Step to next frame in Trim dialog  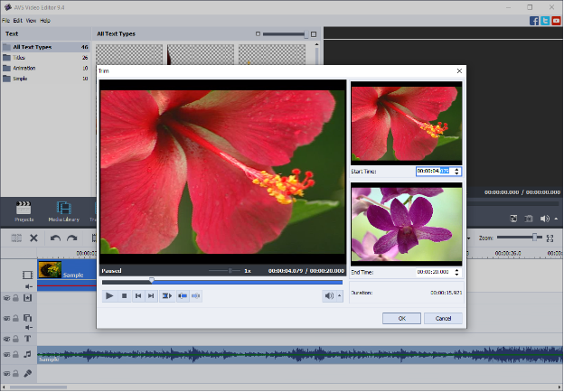click(152, 295)
